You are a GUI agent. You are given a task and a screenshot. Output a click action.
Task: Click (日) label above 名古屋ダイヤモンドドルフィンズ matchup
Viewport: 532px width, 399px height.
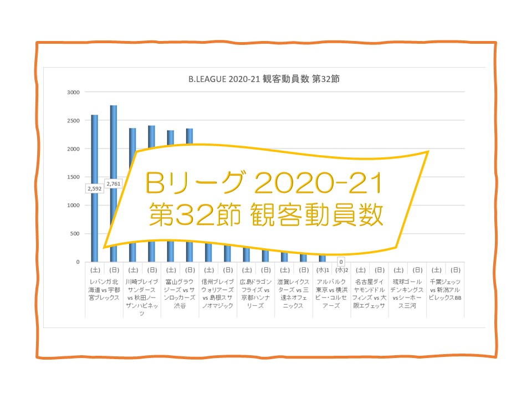[380, 270]
